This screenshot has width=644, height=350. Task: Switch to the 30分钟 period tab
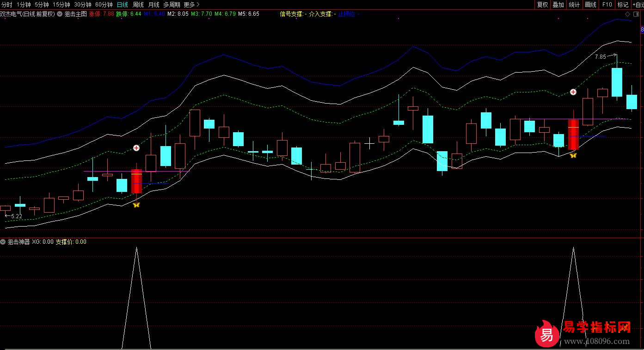click(83, 5)
